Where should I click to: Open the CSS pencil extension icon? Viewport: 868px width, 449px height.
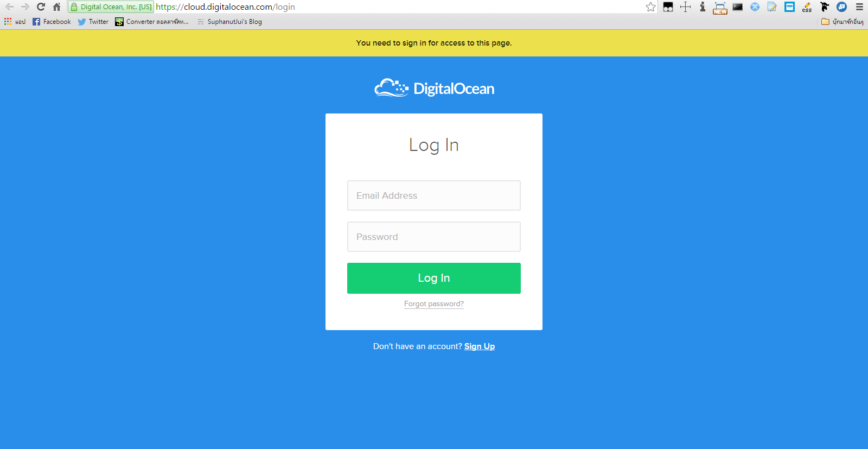pos(807,7)
